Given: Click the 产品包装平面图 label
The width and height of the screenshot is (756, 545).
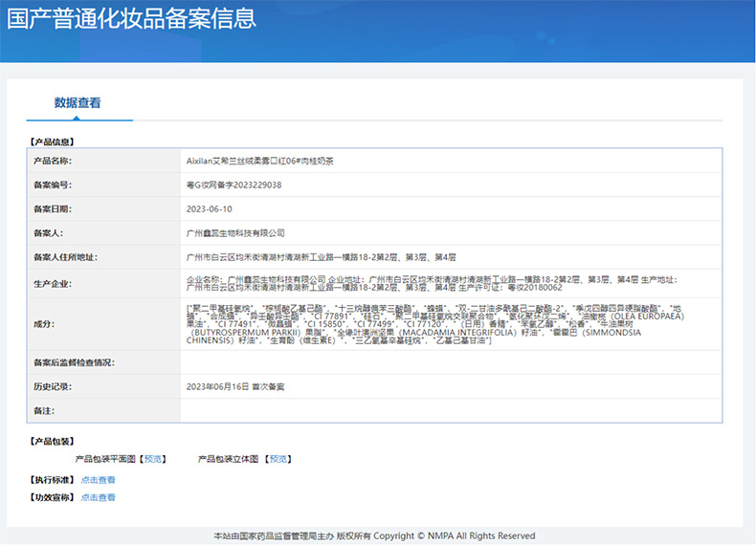Looking at the screenshot, I should 105,459.
